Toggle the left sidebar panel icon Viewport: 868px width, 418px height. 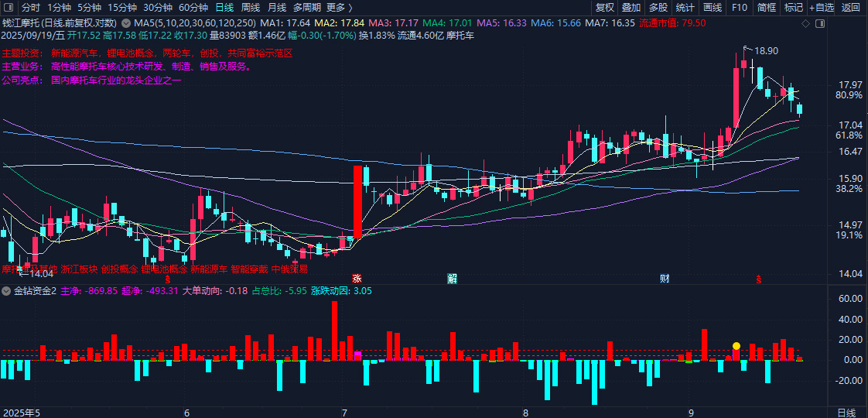8,8
